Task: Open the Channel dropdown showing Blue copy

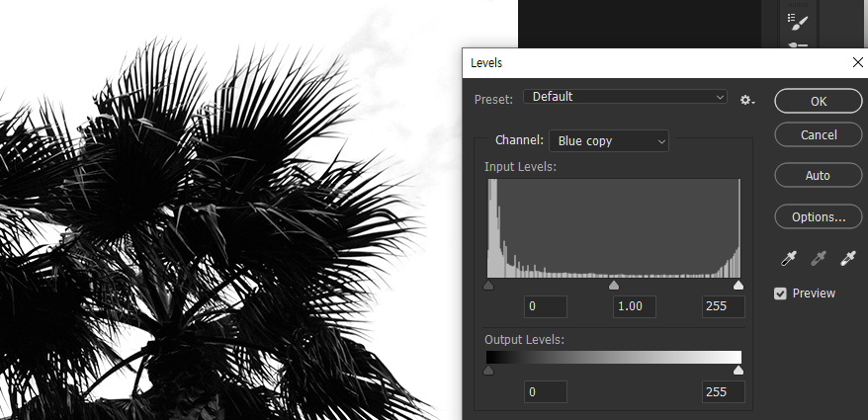Action: coord(608,141)
